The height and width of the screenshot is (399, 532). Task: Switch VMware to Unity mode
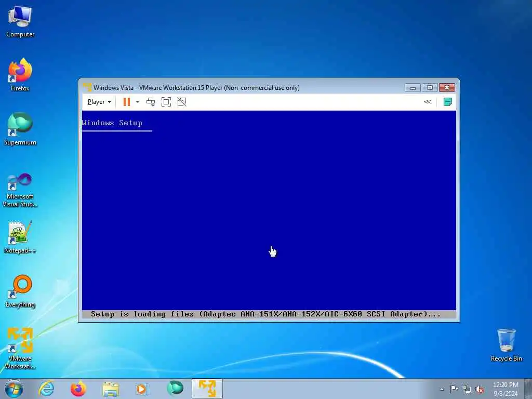click(182, 102)
